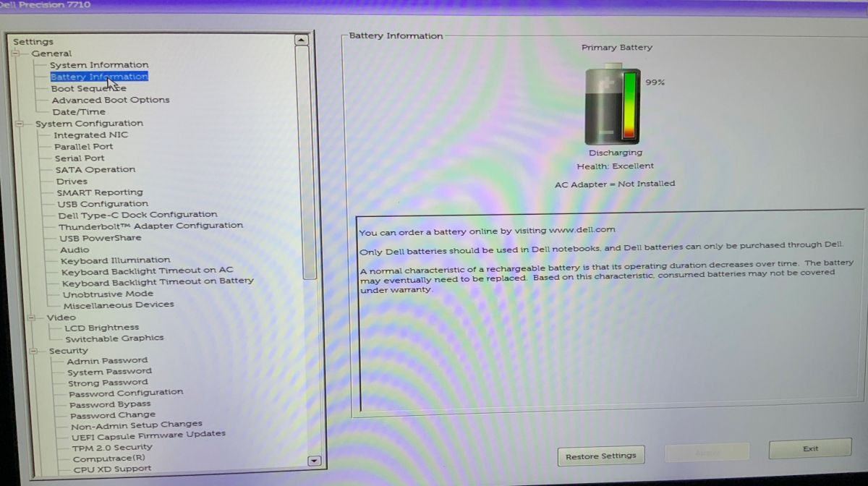
Task: Select Keyboard Backlight Timeout on AC
Action: (x=148, y=270)
